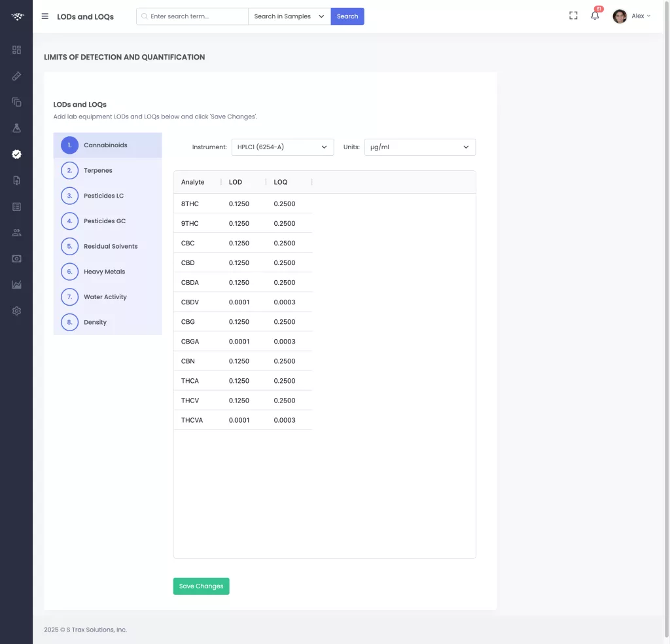Click the LOD value for CBN
This screenshot has height=644, width=670.
tap(239, 361)
